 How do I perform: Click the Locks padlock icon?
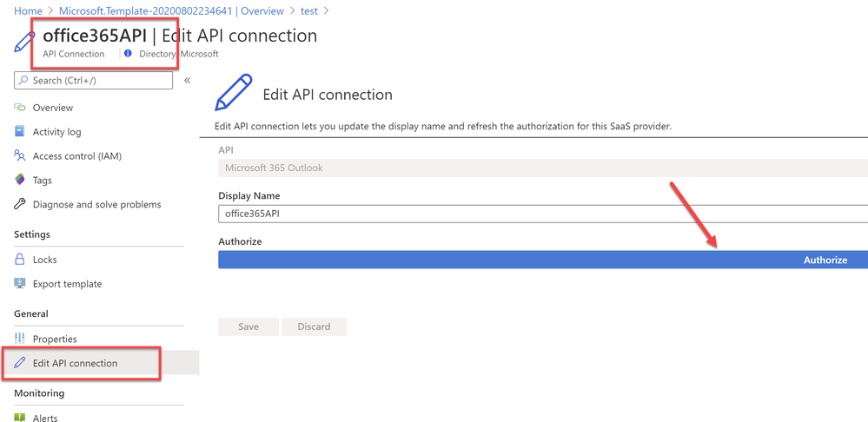coord(20,260)
